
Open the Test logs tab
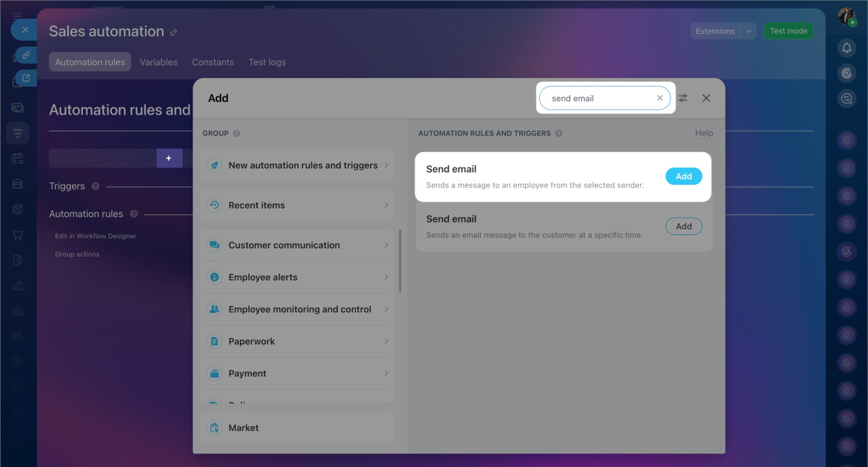(267, 62)
